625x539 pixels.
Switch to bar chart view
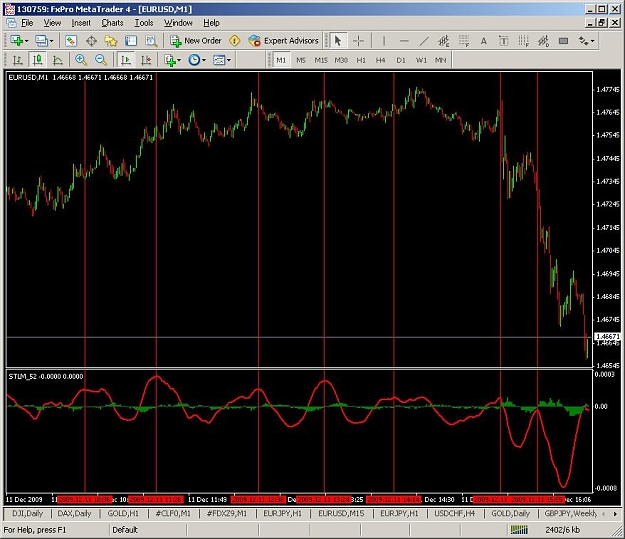(18, 60)
